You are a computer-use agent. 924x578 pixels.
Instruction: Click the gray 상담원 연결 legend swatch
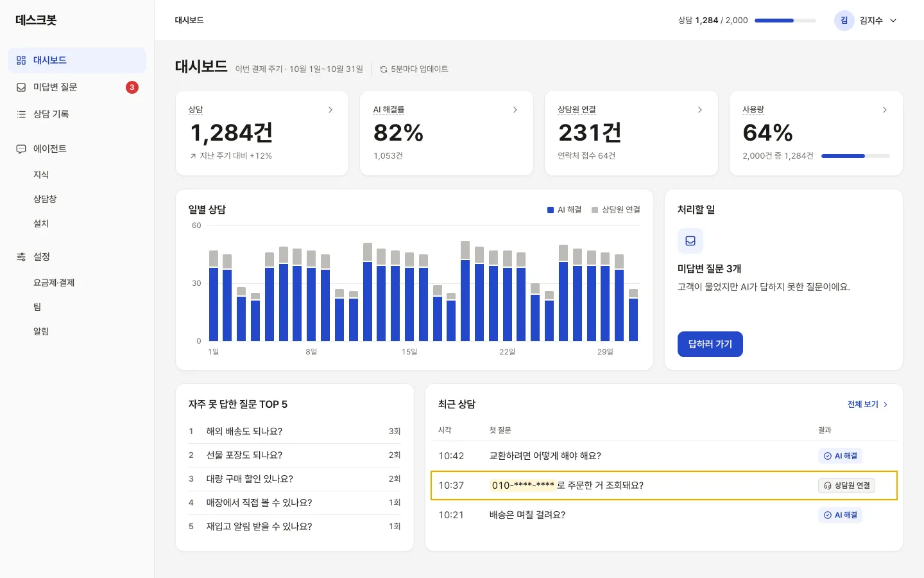point(595,210)
